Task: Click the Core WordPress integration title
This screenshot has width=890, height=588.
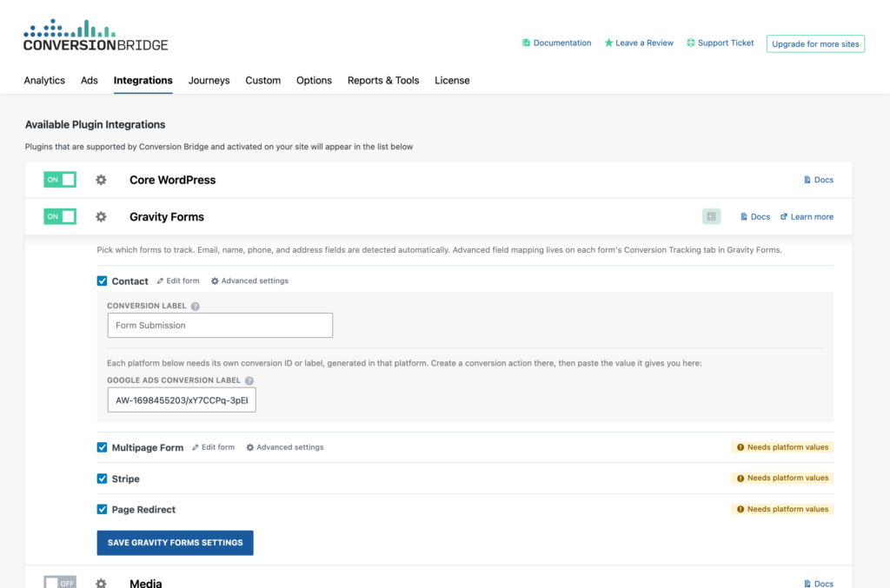Action: click(173, 180)
